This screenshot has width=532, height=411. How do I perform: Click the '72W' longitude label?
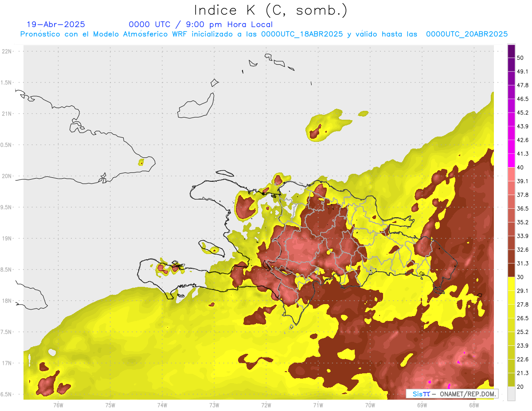pos(266,405)
